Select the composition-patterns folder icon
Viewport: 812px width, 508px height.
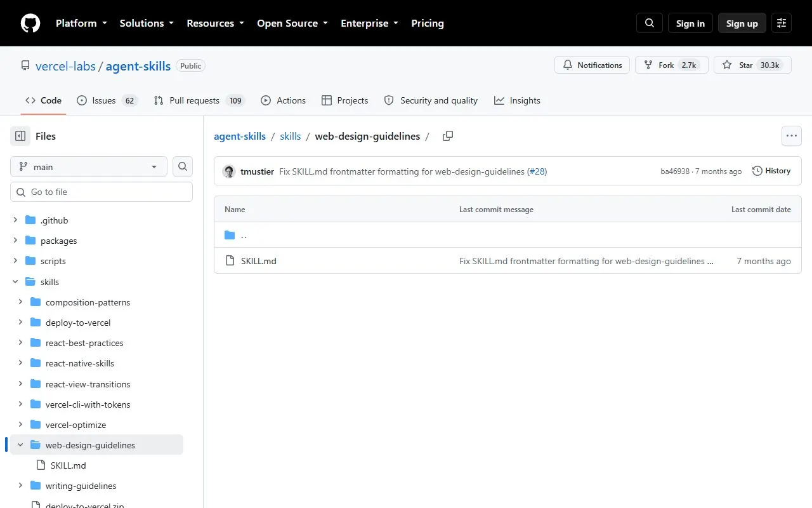[36, 302]
